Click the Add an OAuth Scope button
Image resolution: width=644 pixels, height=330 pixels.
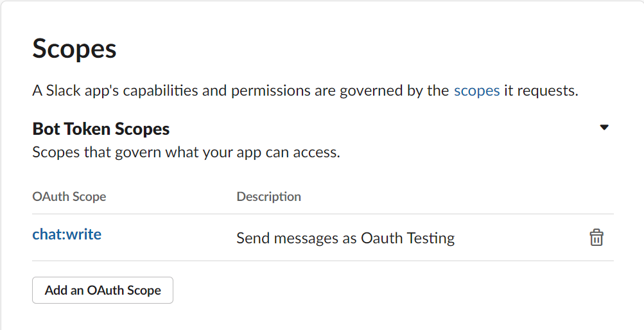coord(103,290)
